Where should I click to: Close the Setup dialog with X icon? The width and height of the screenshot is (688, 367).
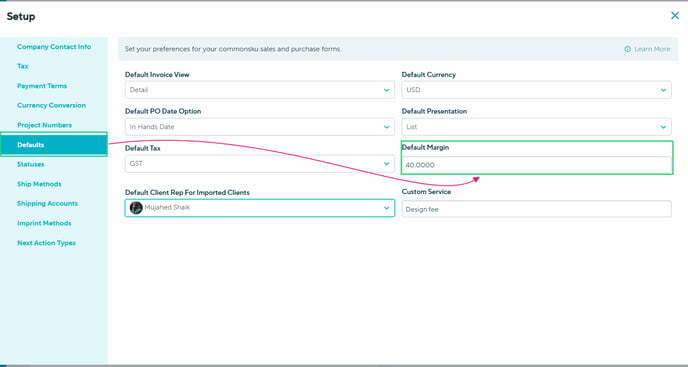(x=675, y=16)
